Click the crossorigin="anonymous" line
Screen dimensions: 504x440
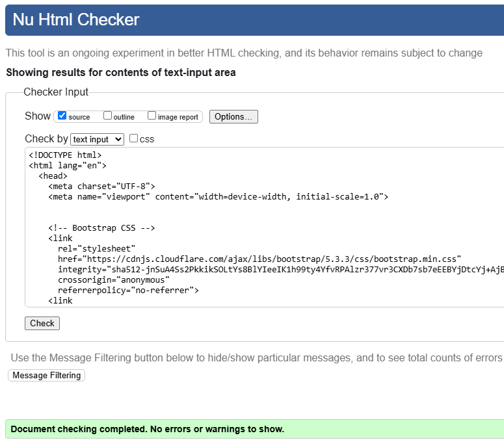point(113,280)
